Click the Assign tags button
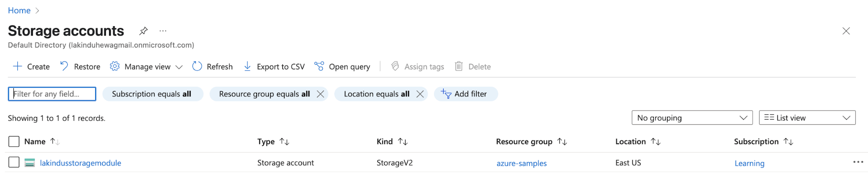868x191 pixels. click(418, 66)
